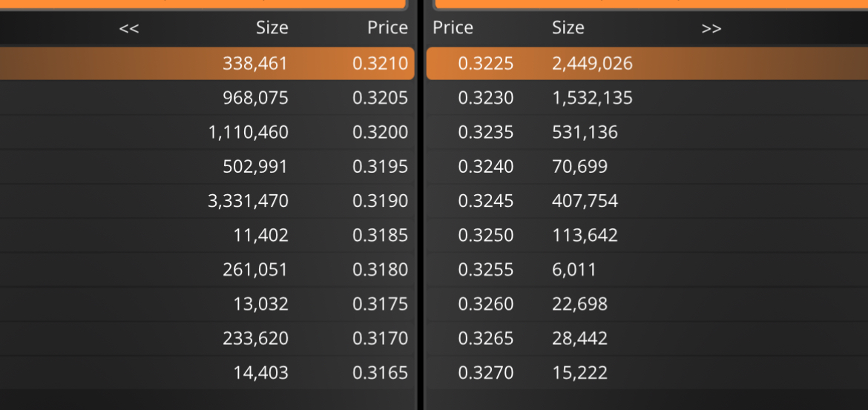The width and height of the screenshot is (868, 410).
Task: Click the ask price 0.3230
Action: click(x=485, y=98)
